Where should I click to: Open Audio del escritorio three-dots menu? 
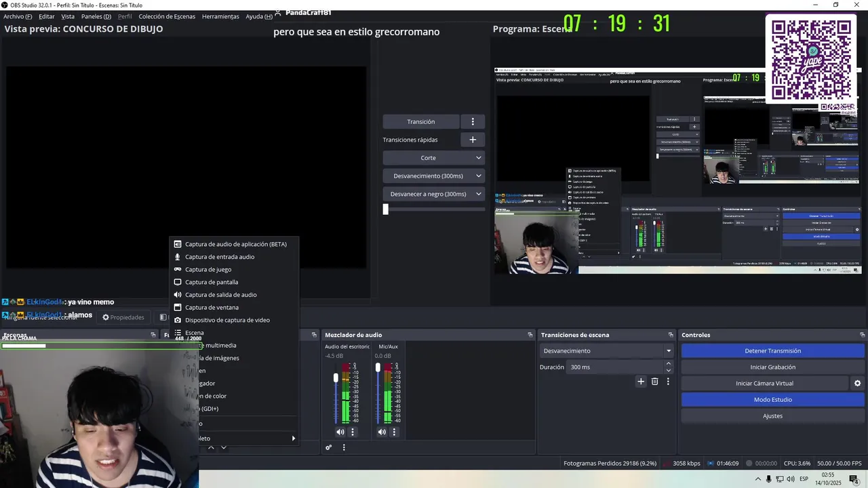tap(353, 432)
